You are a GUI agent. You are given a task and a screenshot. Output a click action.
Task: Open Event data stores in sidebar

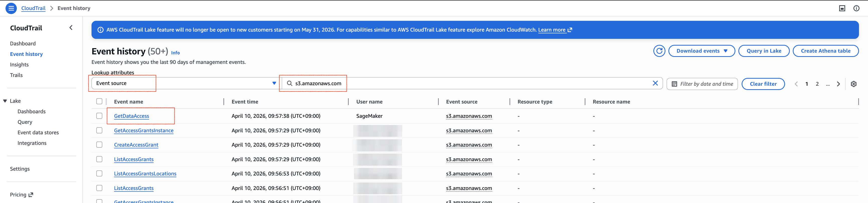(38, 133)
